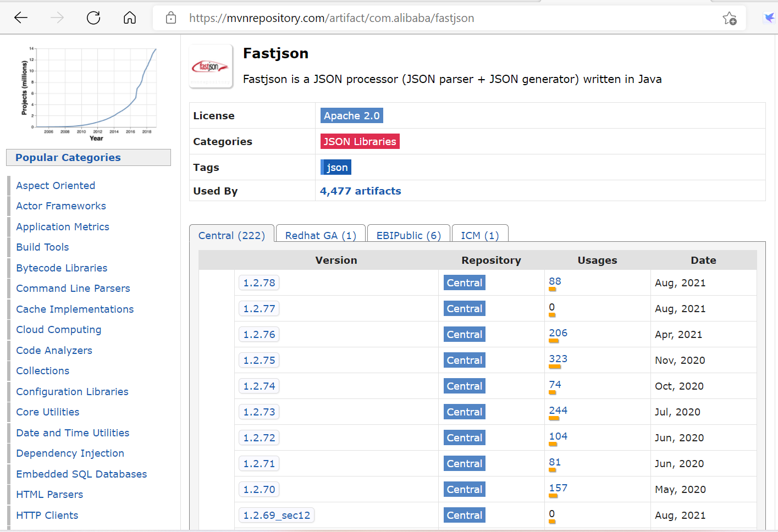Open version 1.2.71
Screen dimensions: 778x532
(x=259, y=463)
